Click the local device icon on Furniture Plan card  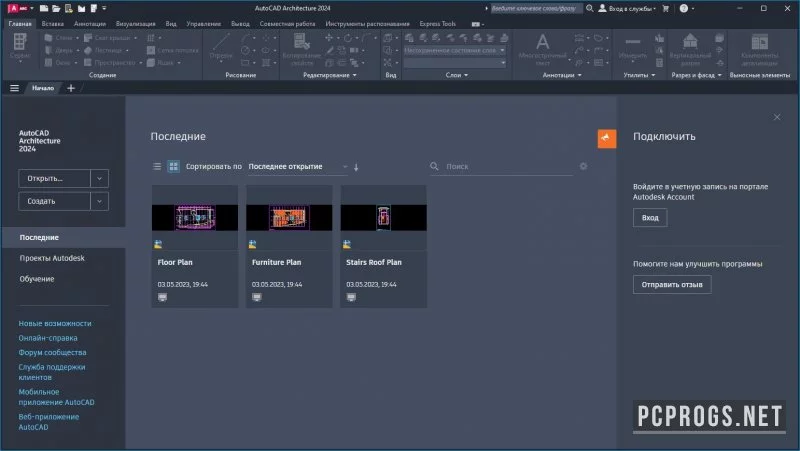(257, 297)
